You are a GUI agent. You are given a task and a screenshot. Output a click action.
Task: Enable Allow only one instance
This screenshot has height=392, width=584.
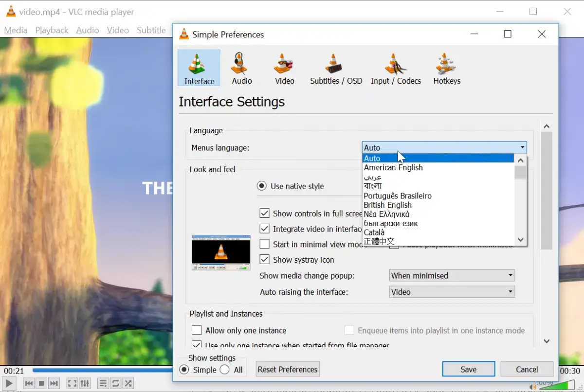[x=197, y=330]
